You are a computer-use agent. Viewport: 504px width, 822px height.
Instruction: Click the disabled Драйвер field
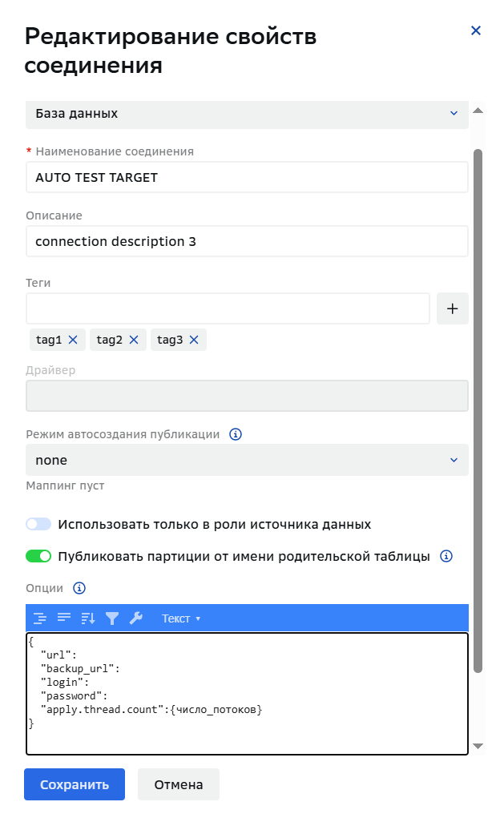(x=247, y=396)
